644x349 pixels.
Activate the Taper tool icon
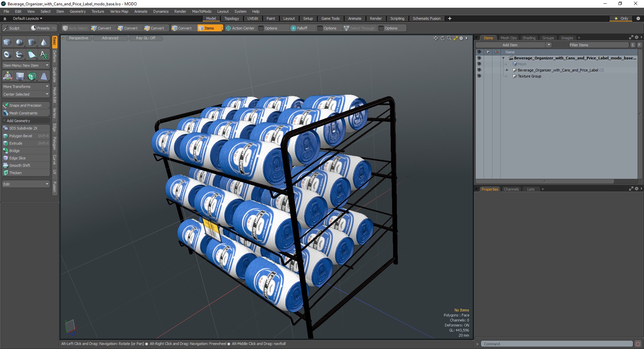click(44, 76)
